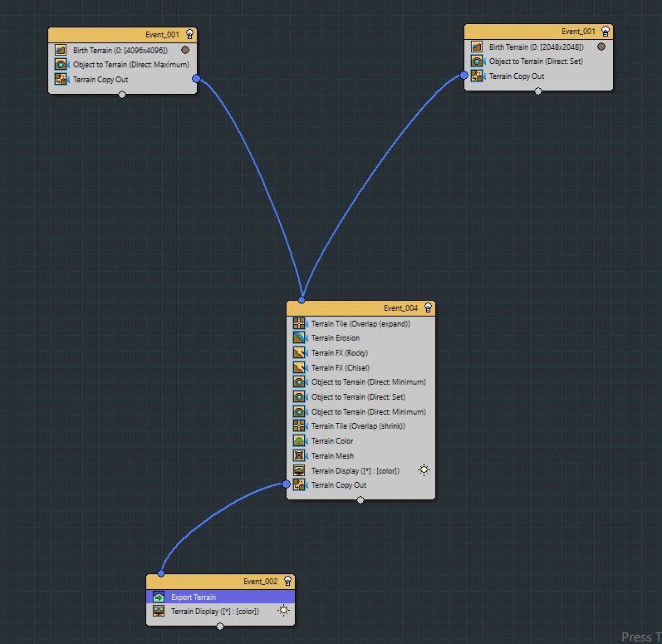
Task: Click Terrain Copy Out icon in the 4096x4096 event
Action: point(61,80)
